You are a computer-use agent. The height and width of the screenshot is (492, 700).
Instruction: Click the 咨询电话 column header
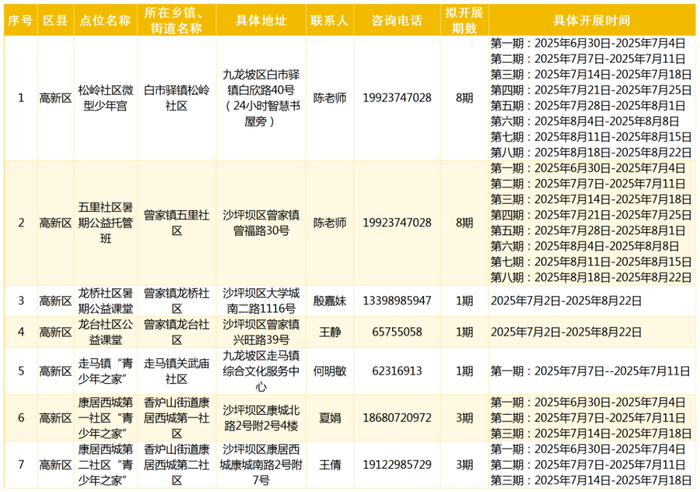[x=397, y=20]
